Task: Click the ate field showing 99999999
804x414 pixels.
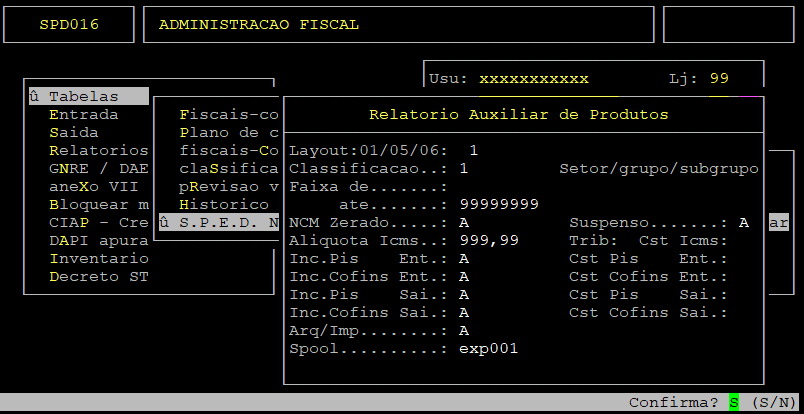Action: coord(499,205)
